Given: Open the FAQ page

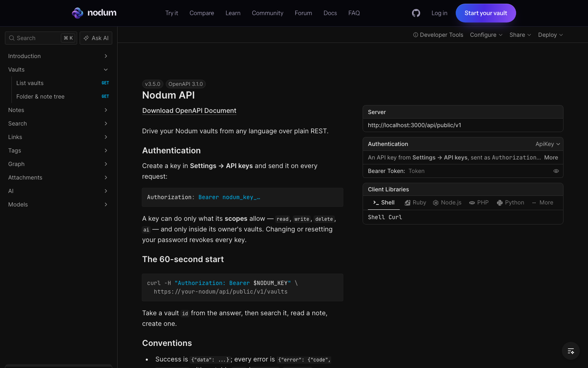Looking at the screenshot, I should (354, 13).
